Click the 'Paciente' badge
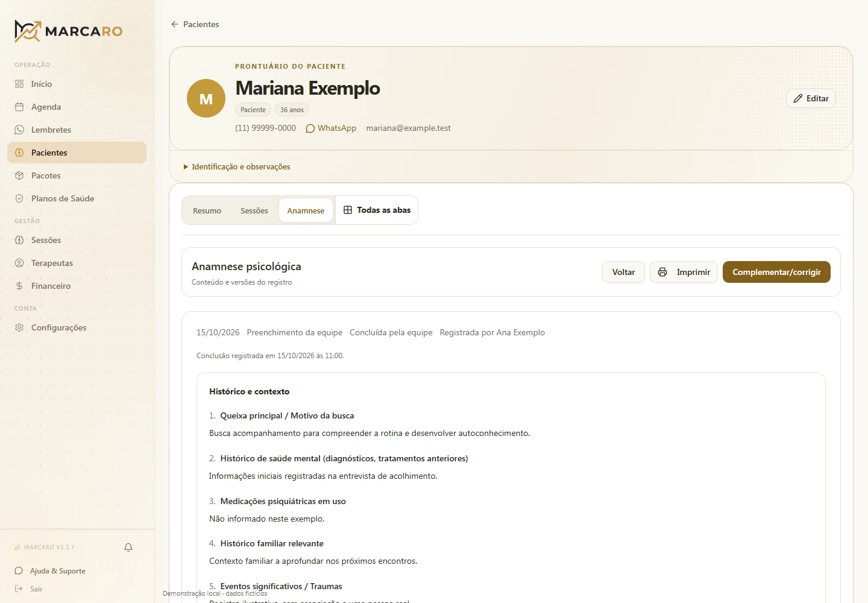The width and height of the screenshot is (868, 603). tap(253, 110)
